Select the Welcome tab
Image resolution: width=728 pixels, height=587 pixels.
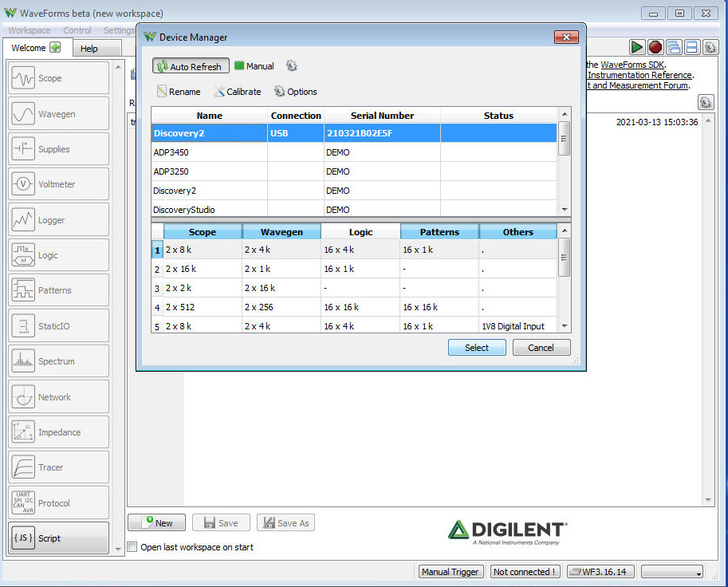tap(37, 47)
